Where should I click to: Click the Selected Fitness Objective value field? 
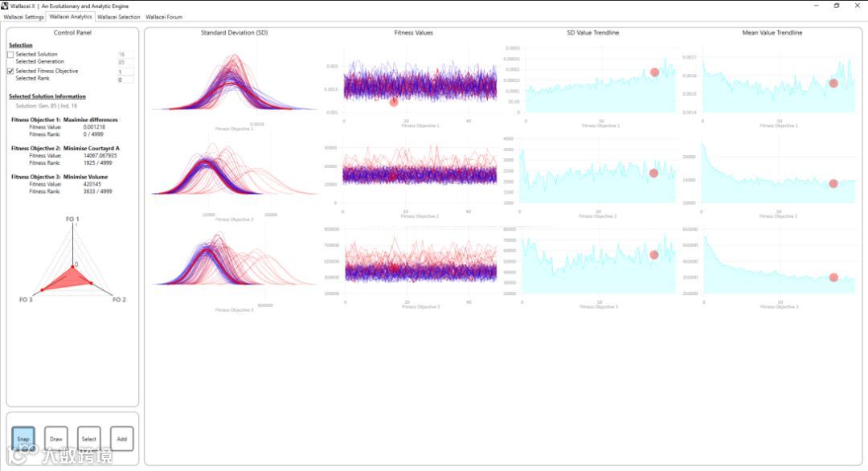[x=125, y=72]
